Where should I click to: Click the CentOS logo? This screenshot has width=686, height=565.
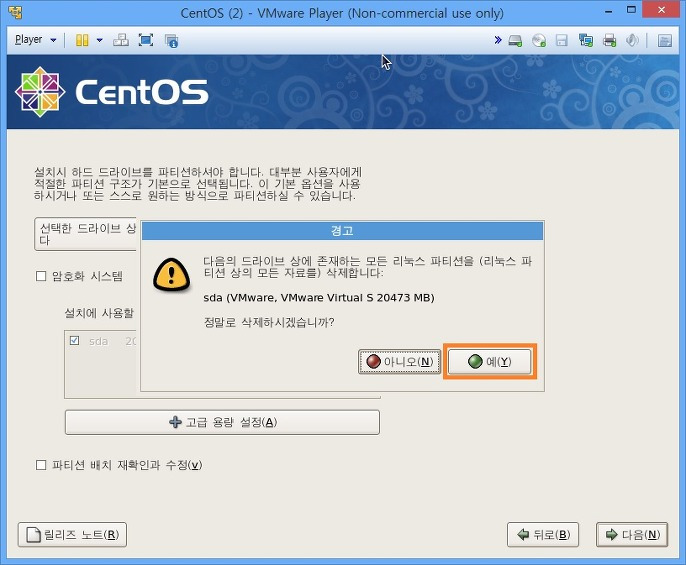point(112,92)
